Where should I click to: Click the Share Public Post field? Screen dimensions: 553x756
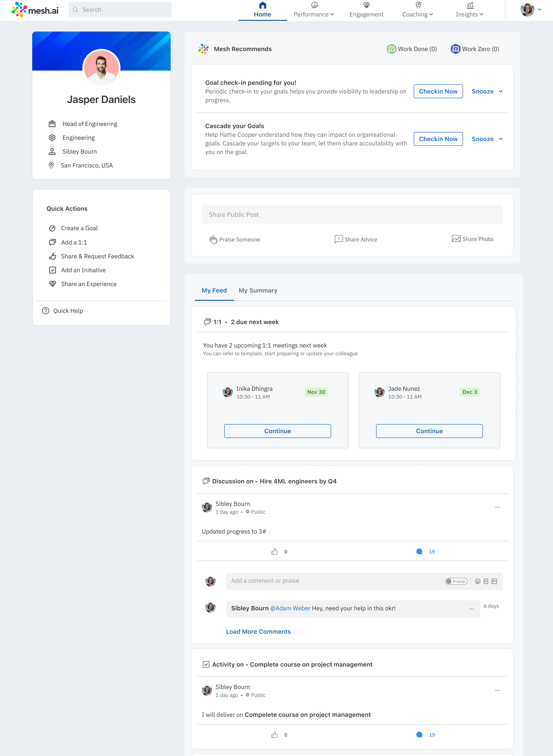pyautogui.click(x=352, y=214)
